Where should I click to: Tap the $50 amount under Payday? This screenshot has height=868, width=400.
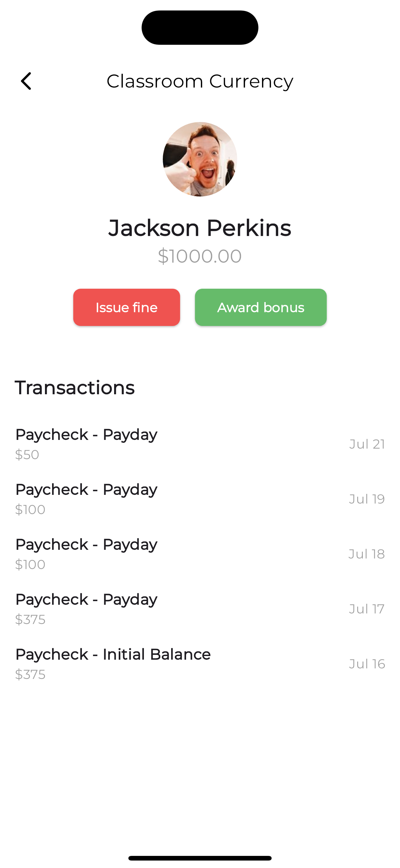[27, 454]
